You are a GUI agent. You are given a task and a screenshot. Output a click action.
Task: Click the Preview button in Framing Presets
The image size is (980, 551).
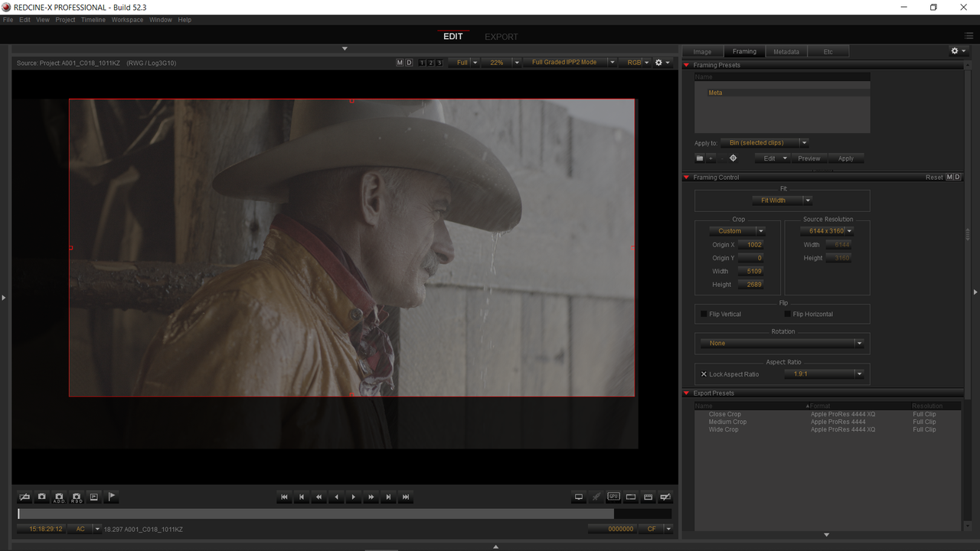click(809, 158)
